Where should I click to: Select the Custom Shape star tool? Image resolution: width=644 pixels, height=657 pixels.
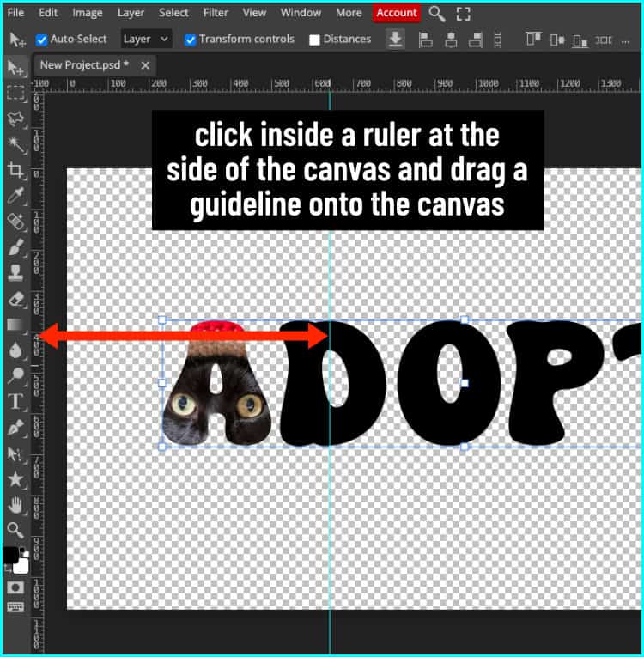(x=15, y=479)
